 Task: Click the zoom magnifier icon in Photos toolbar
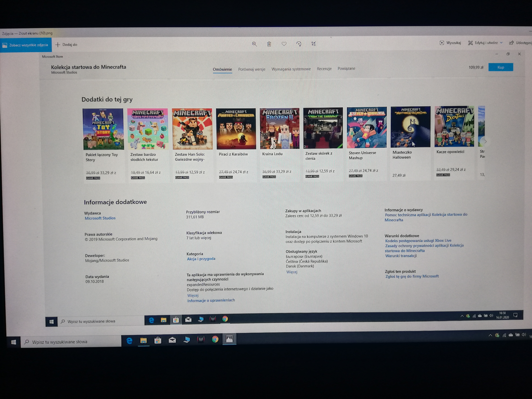(x=254, y=44)
